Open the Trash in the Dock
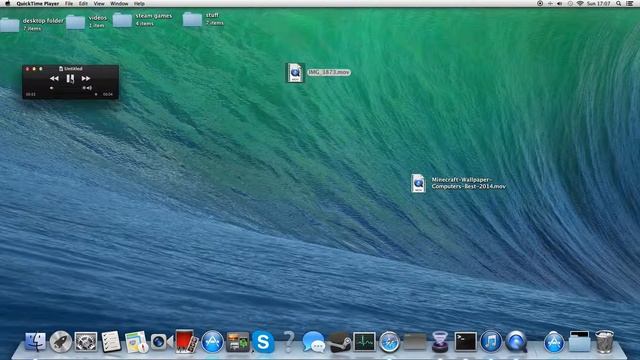This screenshot has height=360, width=640. point(604,342)
